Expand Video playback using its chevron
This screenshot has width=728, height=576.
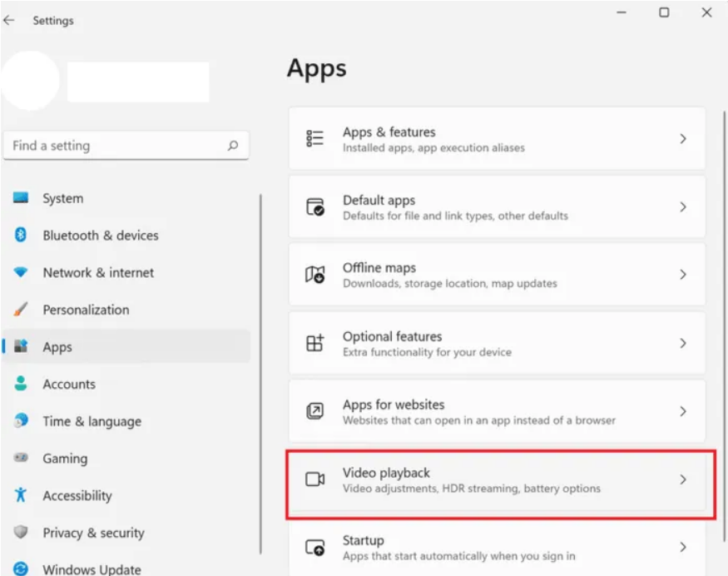[x=683, y=479]
